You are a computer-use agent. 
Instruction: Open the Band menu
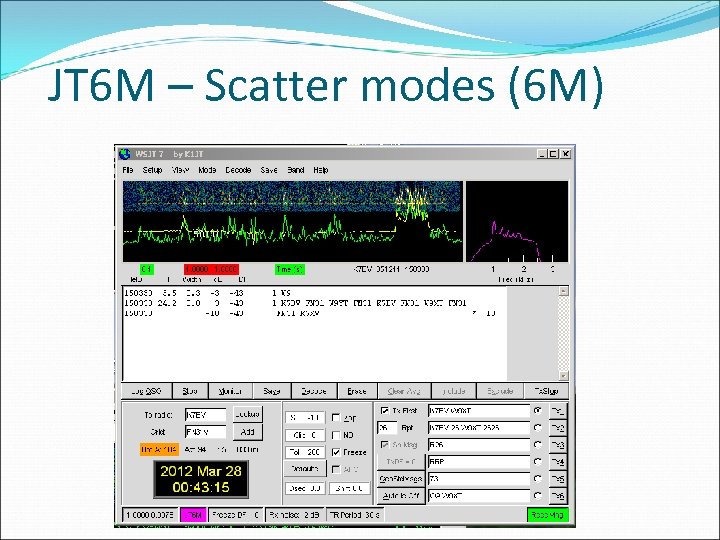pyautogui.click(x=296, y=170)
